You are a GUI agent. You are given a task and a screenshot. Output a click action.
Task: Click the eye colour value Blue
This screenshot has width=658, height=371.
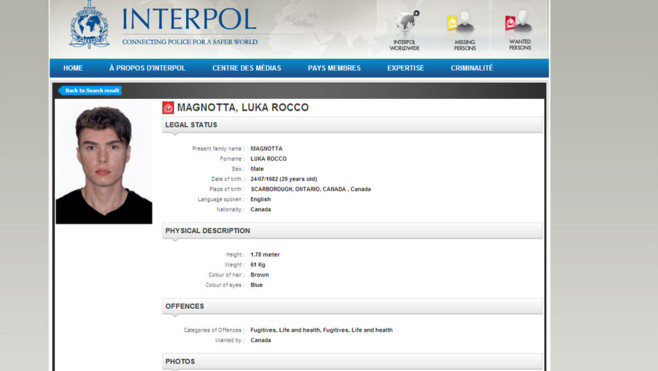[x=256, y=285]
